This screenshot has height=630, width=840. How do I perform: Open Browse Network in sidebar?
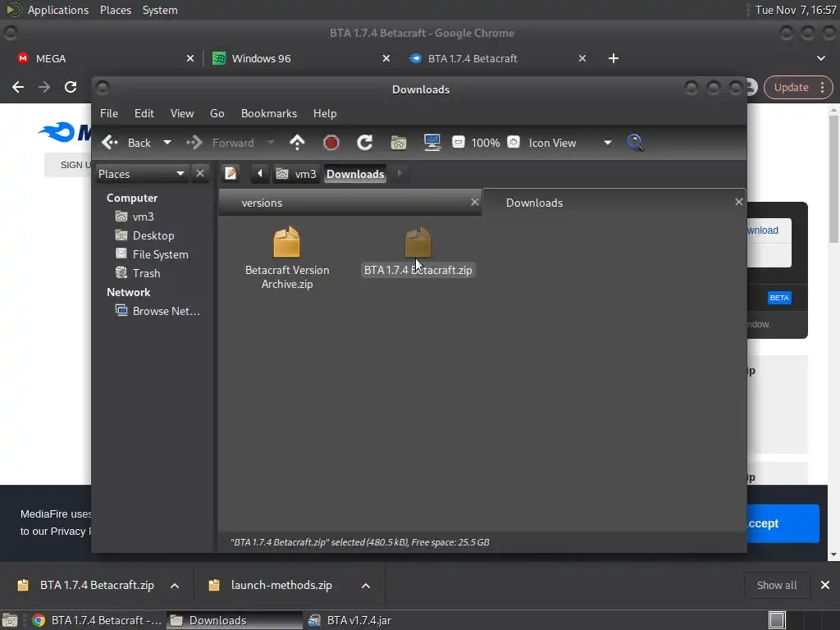click(166, 311)
